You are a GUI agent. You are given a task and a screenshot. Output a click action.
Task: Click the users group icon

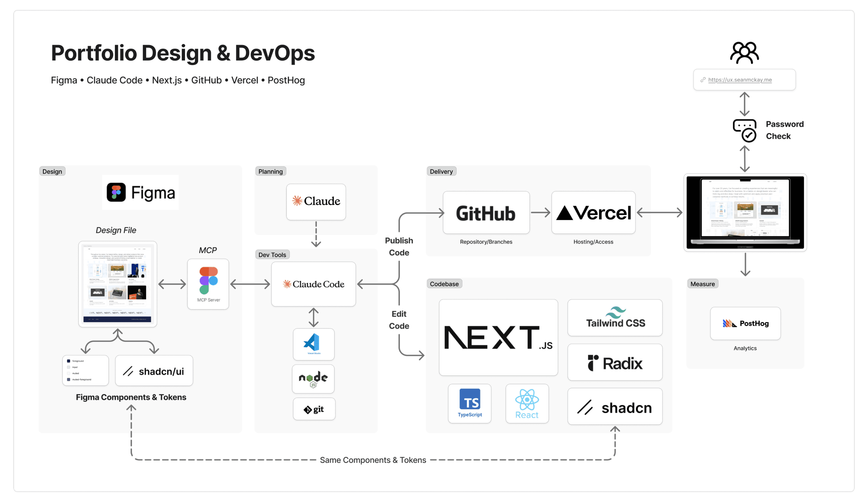[x=745, y=53]
